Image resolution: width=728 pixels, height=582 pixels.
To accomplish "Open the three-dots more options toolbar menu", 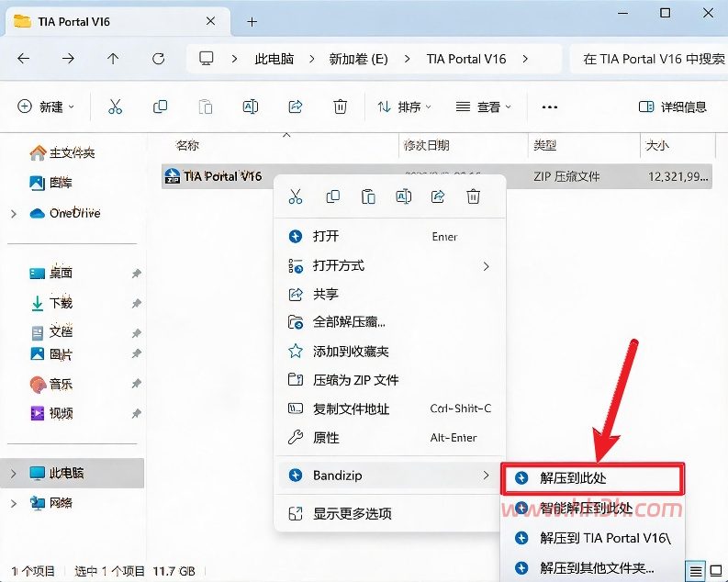I will (x=549, y=107).
